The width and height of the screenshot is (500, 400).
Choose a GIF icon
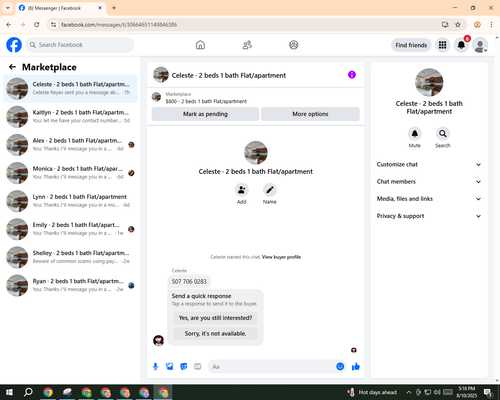(198, 367)
